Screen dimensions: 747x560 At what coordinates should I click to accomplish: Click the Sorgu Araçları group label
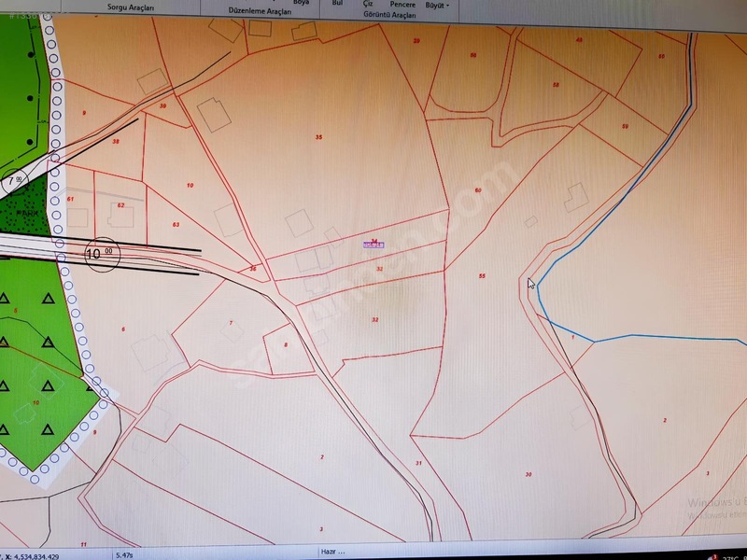(x=130, y=7)
